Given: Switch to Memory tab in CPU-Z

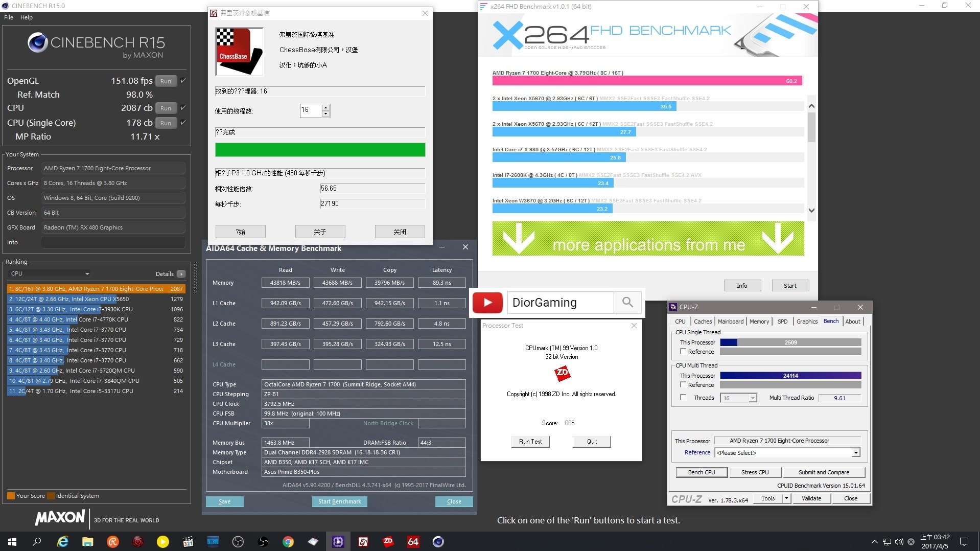Looking at the screenshot, I should pos(759,322).
